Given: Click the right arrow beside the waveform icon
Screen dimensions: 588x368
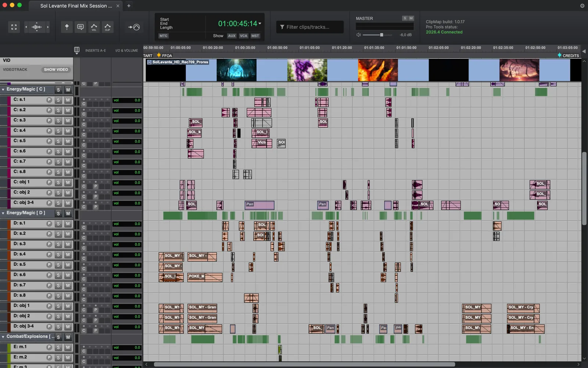Looking at the screenshot, I should (48, 27).
